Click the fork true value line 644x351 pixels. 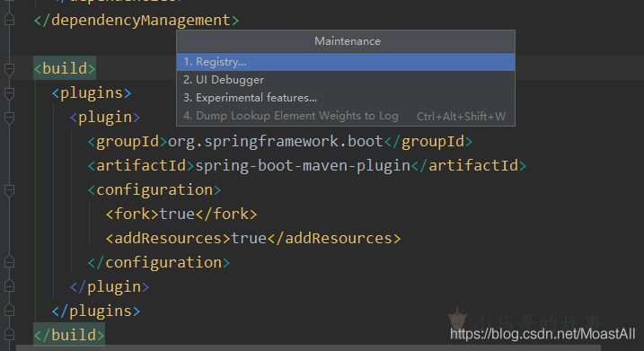pyautogui.click(x=181, y=214)
